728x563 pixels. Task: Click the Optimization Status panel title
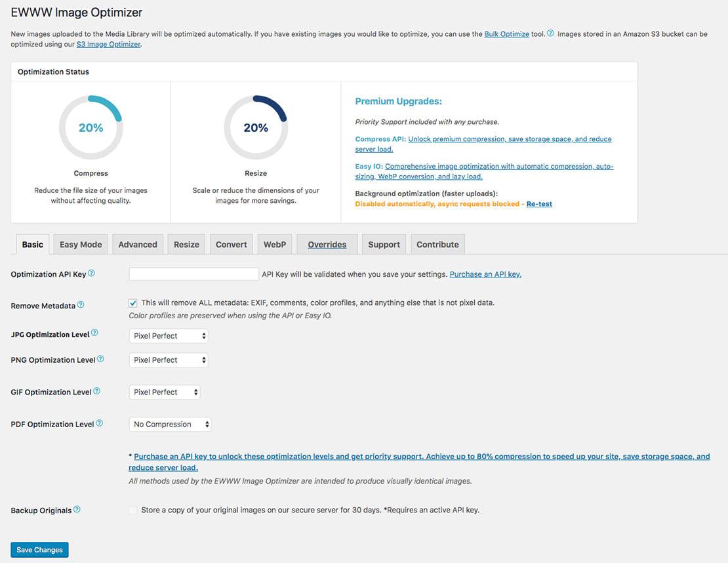click(x=53, y=72)
